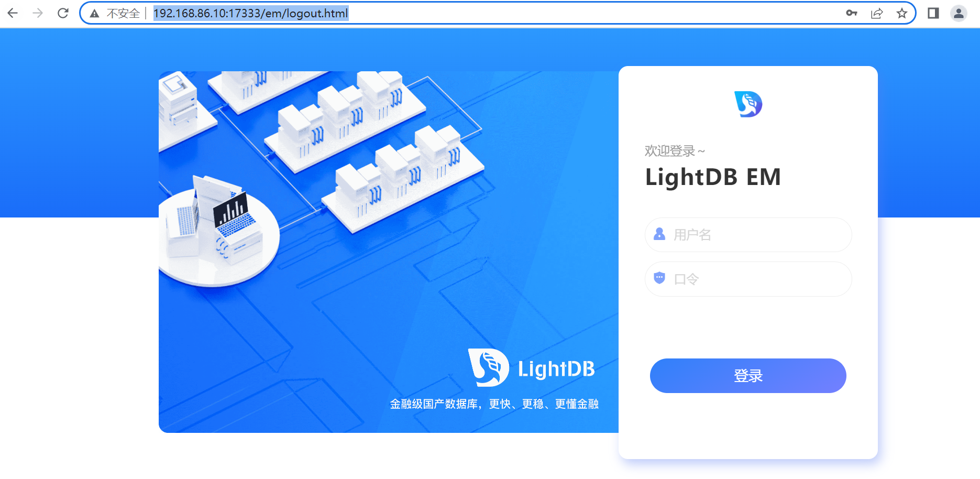The height and width of the screenshot is (479, 980).
Task: Click the LightDB EM heading
Action: pyautogui.click(x=713, y=177)
